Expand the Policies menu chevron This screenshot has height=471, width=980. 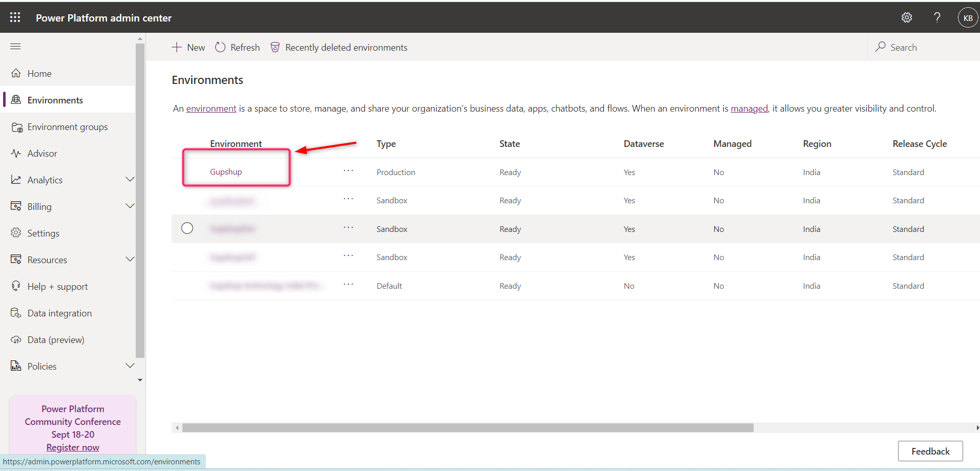click(x=130, y=366)
